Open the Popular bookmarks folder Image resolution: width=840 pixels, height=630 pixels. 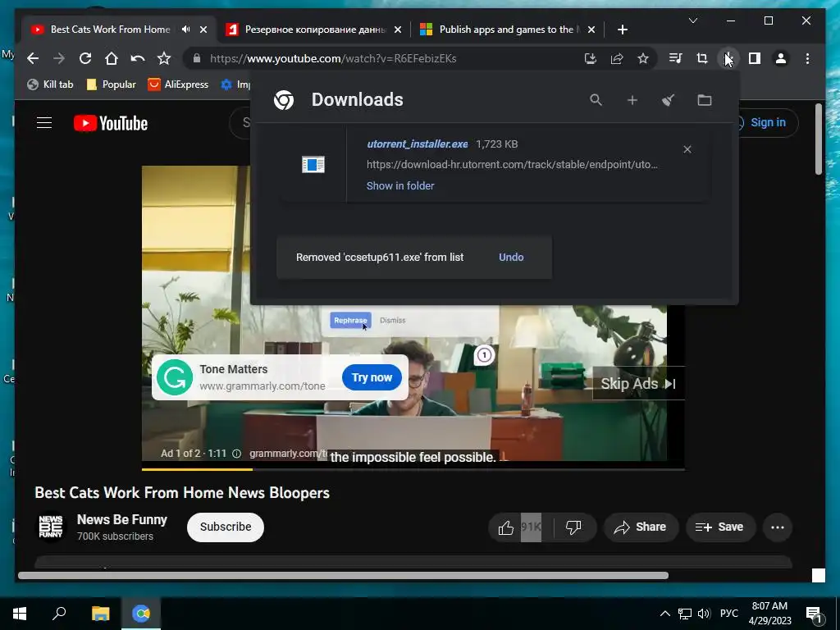(x=112, y=84)
